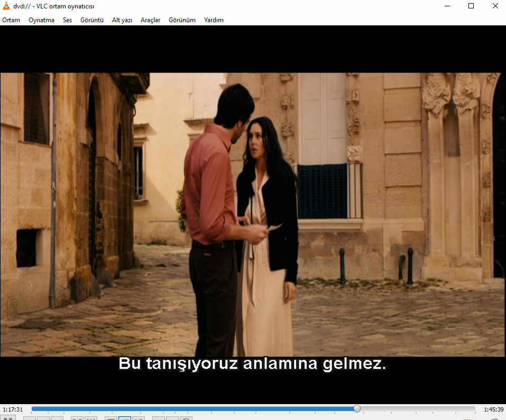The width and height of the screenshot is (506, 420).
Task: Open the Alt yazı menu
Action: tap(122, 20)
